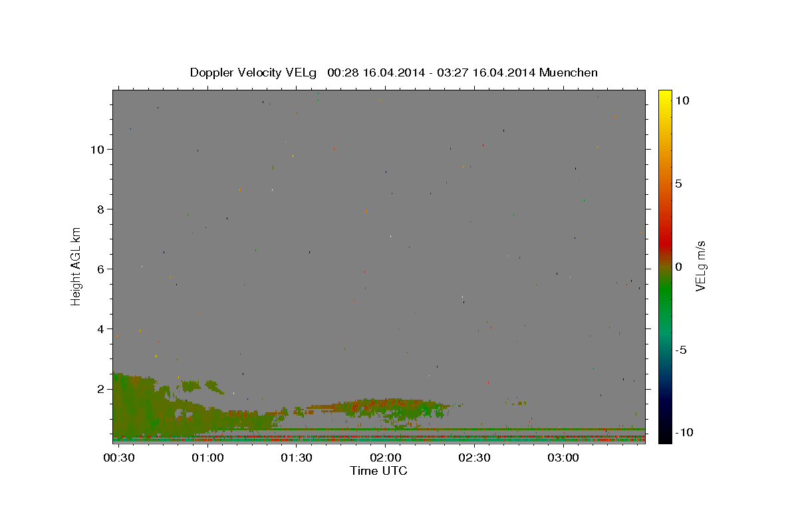798x532 pixels.
Task: Click the 02:00 time tick label
Action: [x=385, y=458]
